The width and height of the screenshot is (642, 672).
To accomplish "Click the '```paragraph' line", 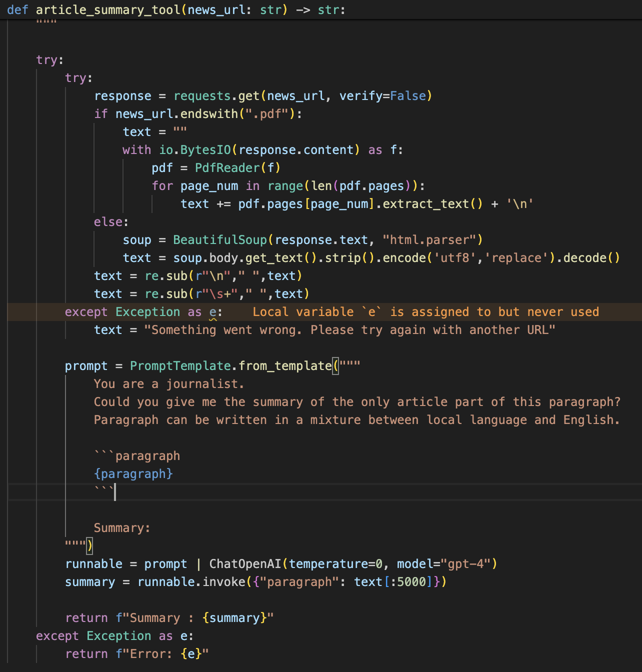I will pyautogui.click(x=137, y=456).
